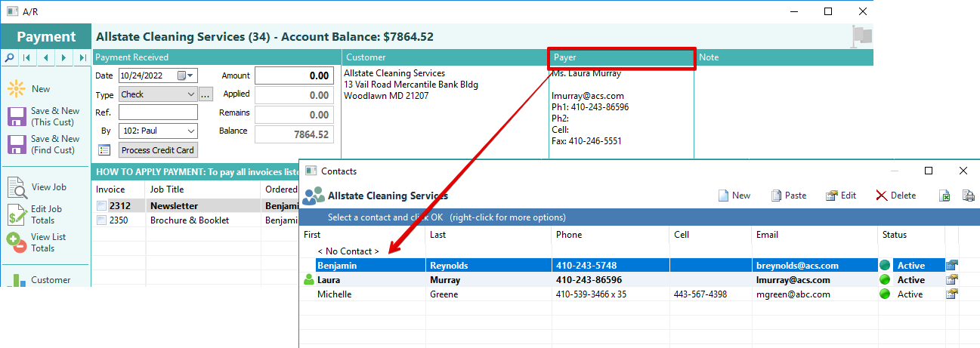Open Edit Job Totals
980x348 pixels.
tap(35, 214)
